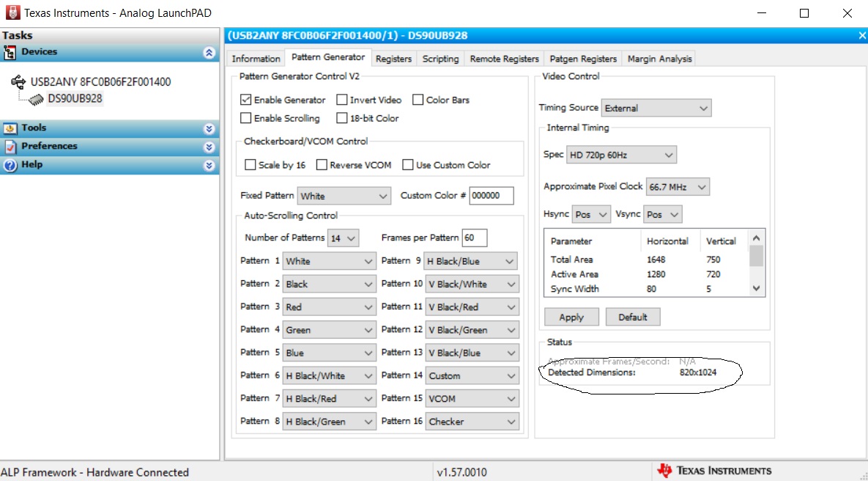Viewport: 868px width, 481px height.
Task: Click the chip icon beside DS90UB928
Action: coord(37,99)
